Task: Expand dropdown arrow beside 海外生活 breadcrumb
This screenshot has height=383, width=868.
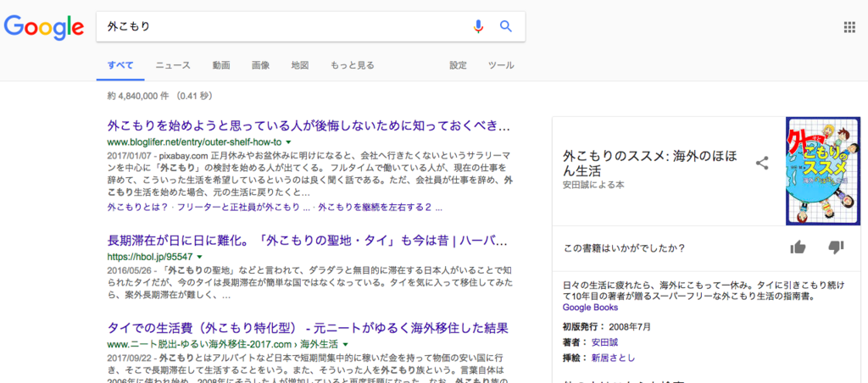Action: [345, 344]
